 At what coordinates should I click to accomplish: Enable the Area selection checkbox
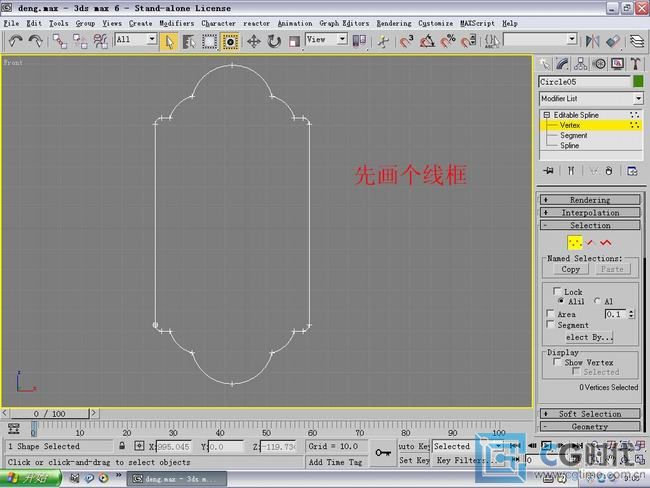click(x=550, y=314)
